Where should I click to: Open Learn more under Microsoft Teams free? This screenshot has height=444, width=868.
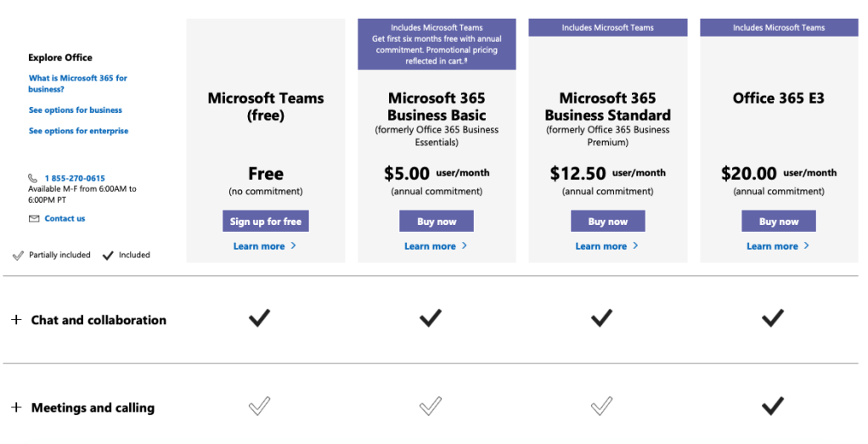(x=260, y=246)
